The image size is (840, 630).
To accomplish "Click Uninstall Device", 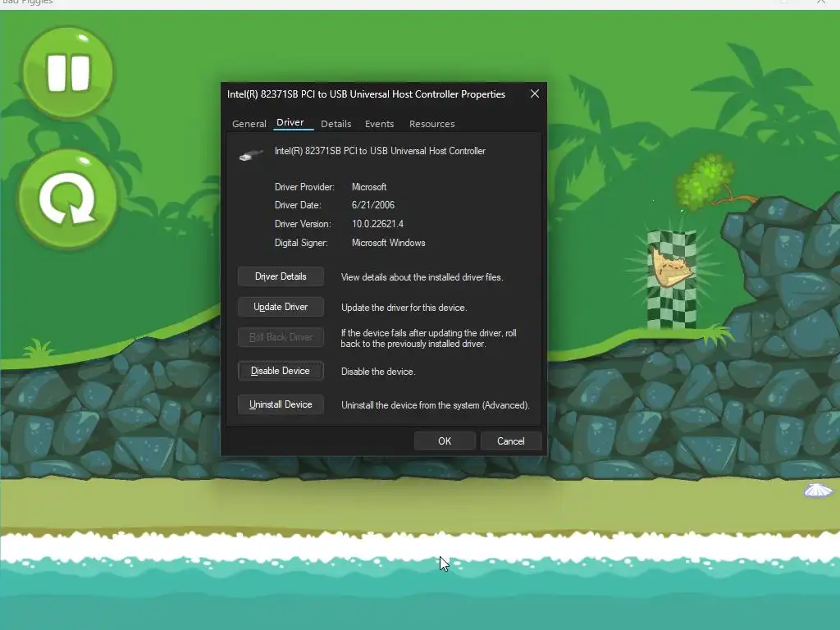I will 281,404.
